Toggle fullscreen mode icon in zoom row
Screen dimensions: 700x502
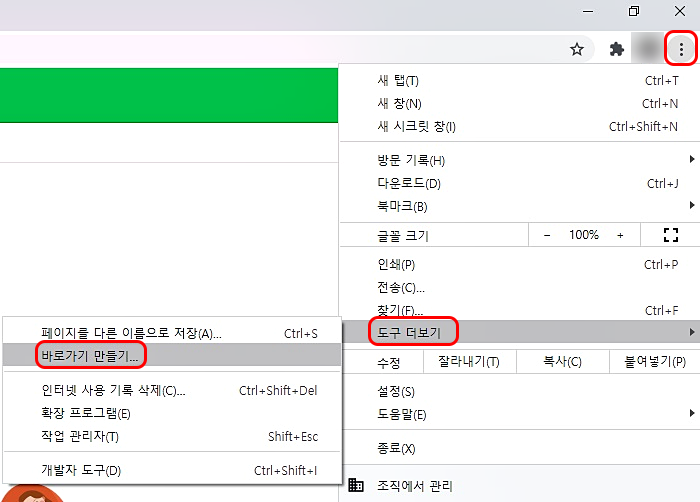coord(671,235)
